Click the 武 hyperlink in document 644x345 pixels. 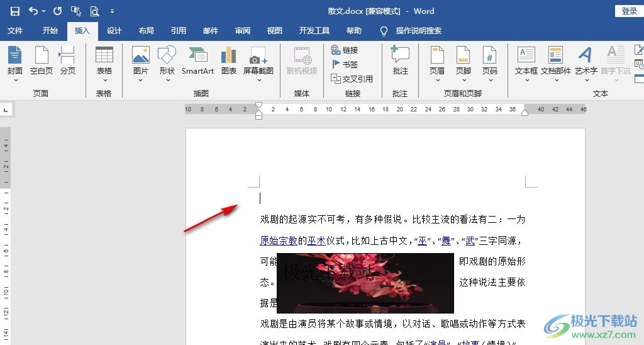point(470,240)
